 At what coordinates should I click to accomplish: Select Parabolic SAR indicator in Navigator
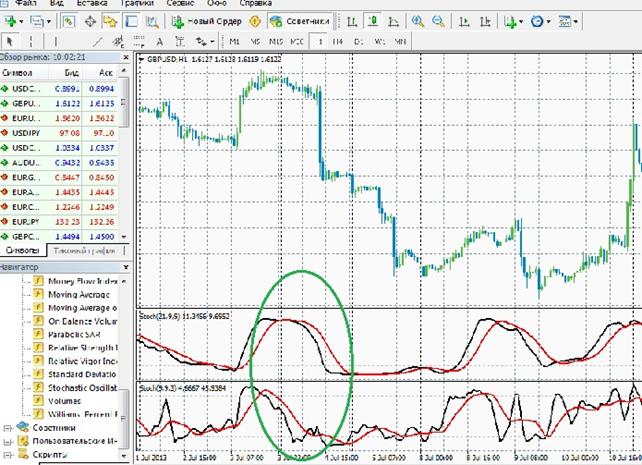tap(74, 335)
